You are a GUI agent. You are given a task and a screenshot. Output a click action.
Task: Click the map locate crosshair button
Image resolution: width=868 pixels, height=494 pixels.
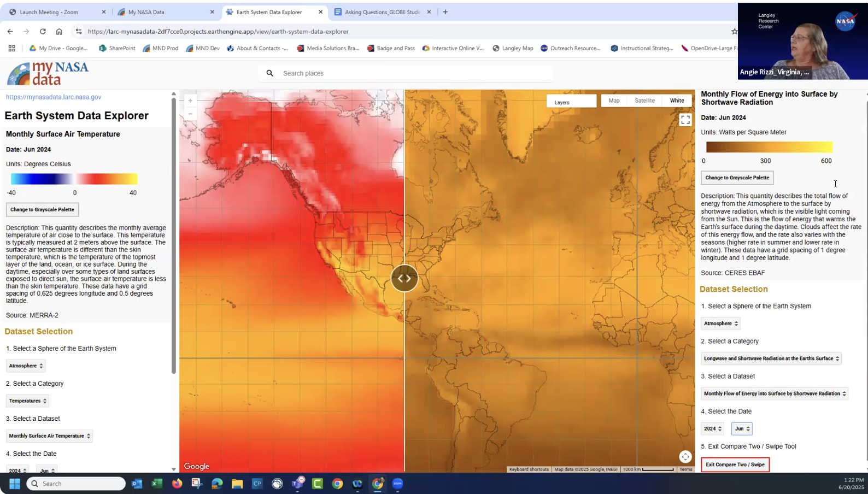[685, 457]
